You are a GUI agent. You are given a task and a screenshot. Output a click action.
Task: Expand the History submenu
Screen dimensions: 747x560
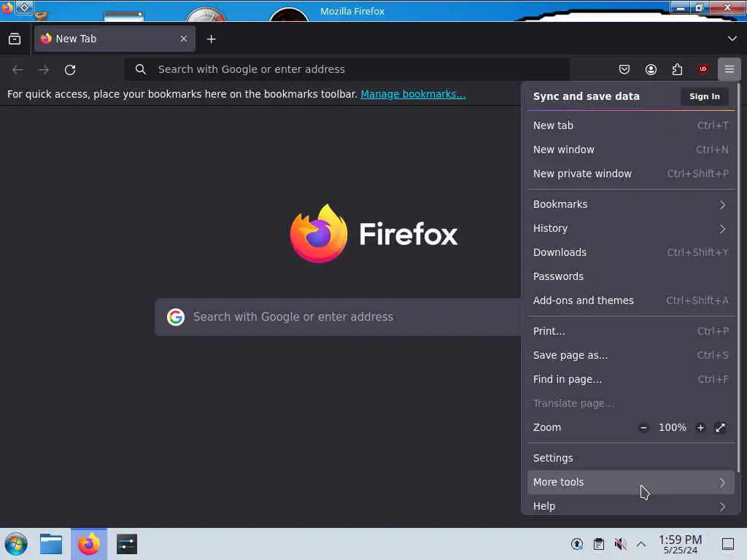coord(631,228)
